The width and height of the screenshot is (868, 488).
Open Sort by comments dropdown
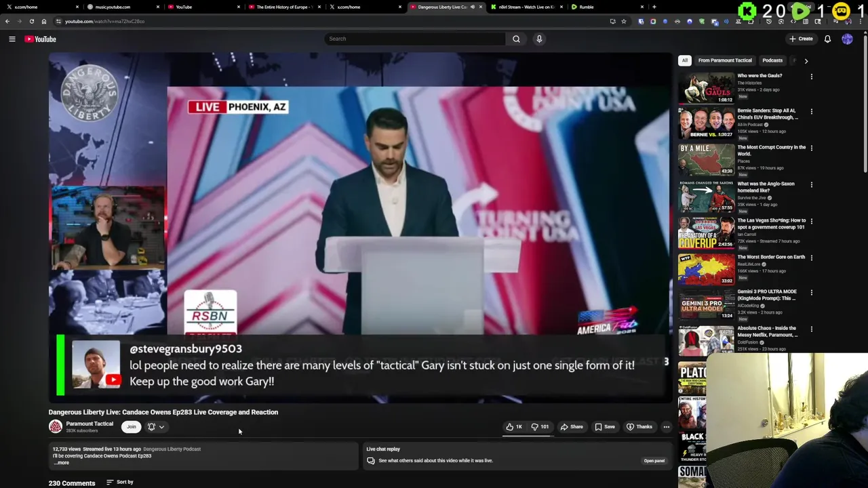[120, 483]
